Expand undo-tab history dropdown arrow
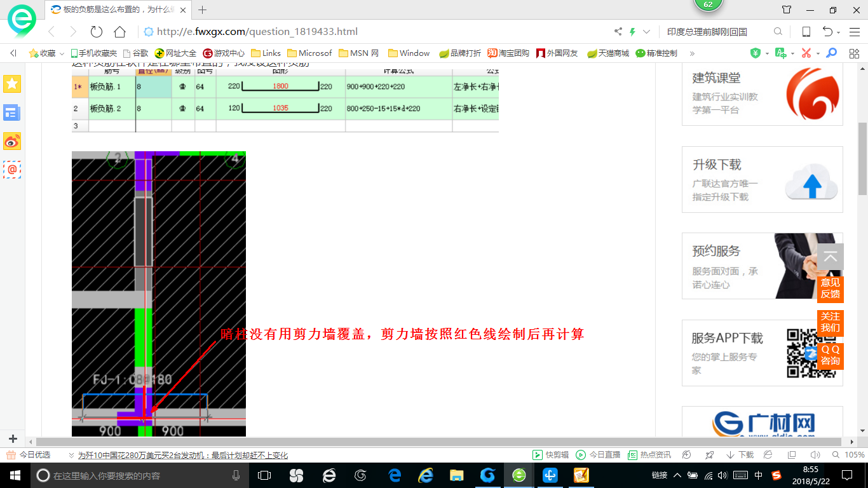This screenshot has height=488, width=868. point(839,32)
